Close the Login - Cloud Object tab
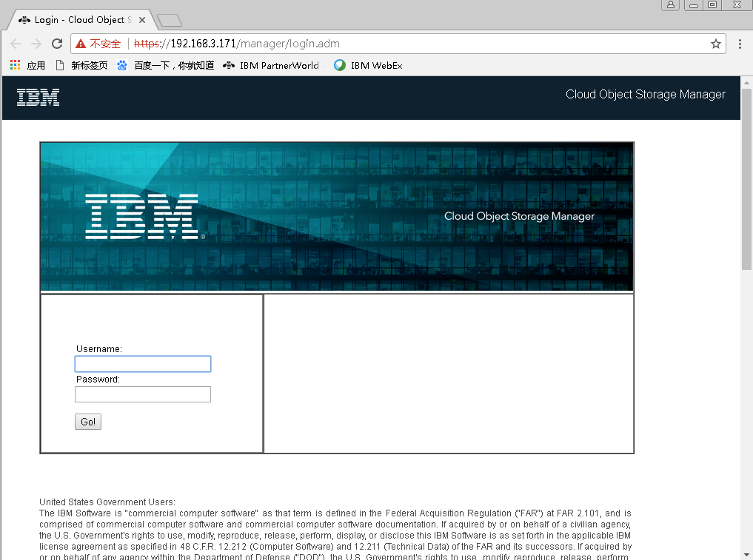 coord(142,20)
